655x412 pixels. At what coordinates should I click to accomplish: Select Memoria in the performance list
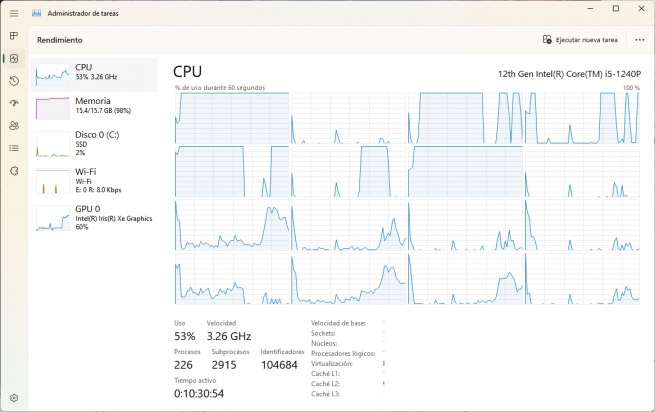[x=95, y=107]
